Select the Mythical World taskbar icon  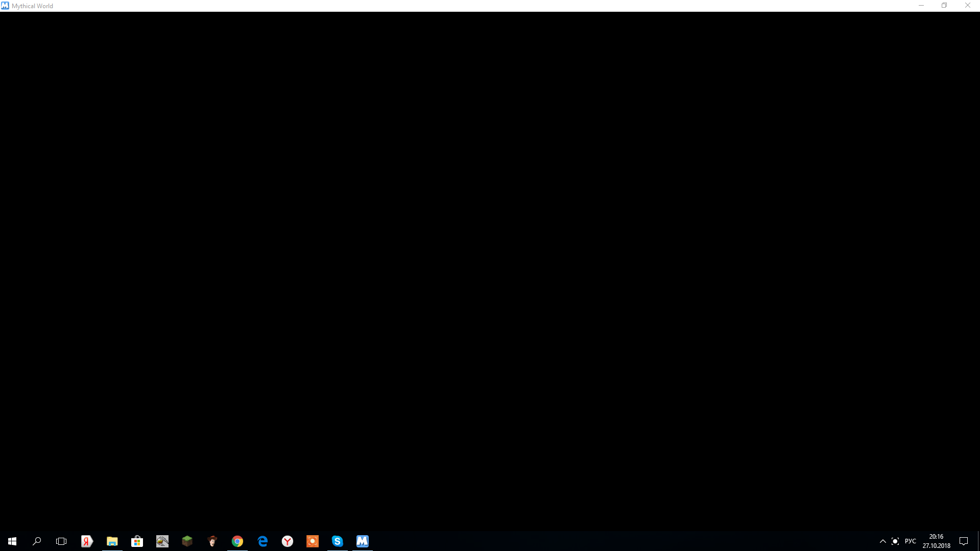363,541
